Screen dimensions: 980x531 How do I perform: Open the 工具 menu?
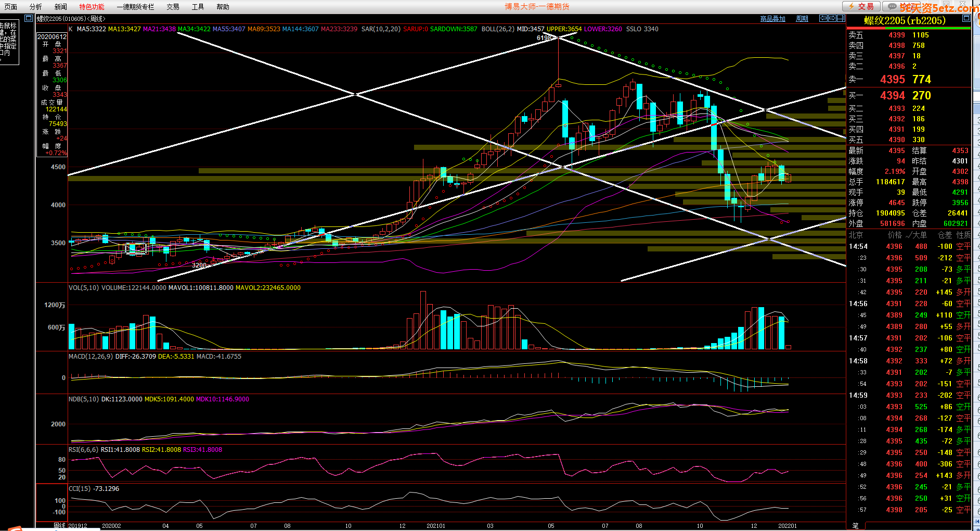198,7
